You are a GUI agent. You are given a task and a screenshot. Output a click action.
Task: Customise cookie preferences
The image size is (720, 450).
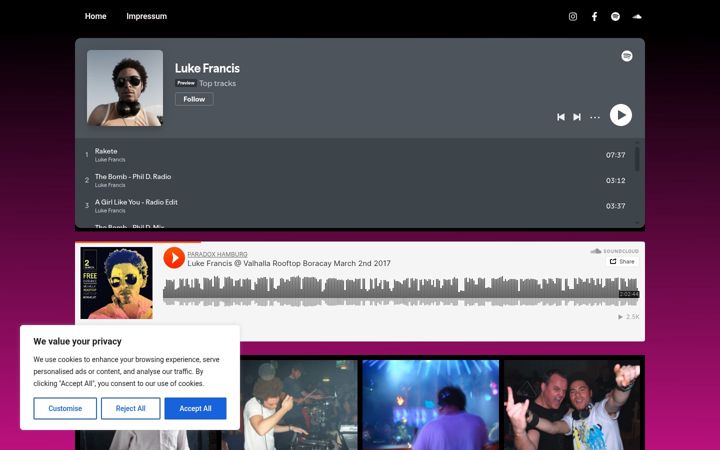tap(65, 408)
